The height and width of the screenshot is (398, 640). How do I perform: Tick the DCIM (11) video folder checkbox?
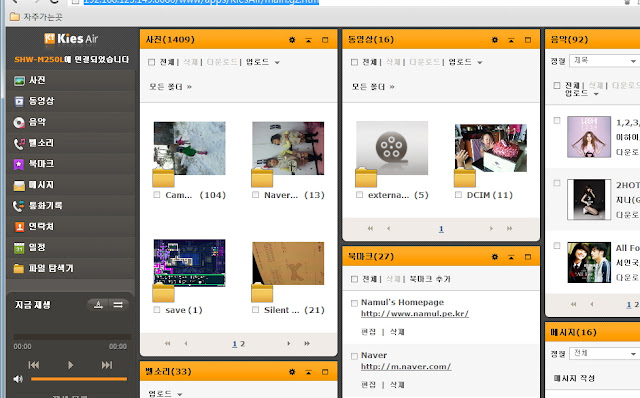[x=458, y=195]
